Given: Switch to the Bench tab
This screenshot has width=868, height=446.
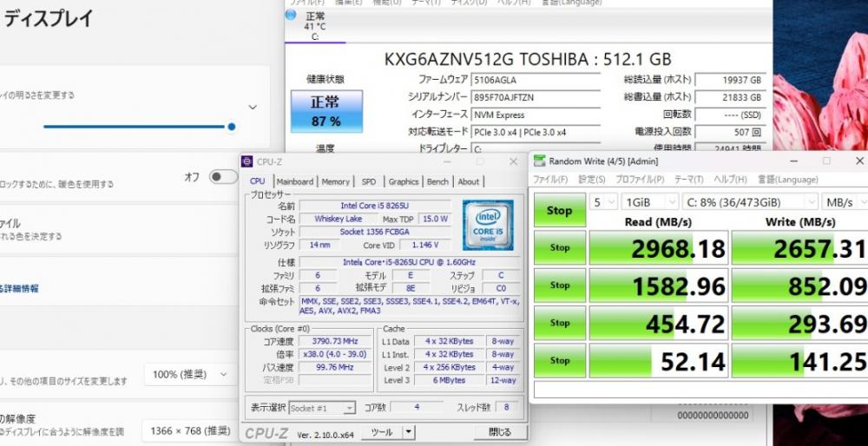Looking at the screenshot, I should pyautogui.click(x=437, y=181).
